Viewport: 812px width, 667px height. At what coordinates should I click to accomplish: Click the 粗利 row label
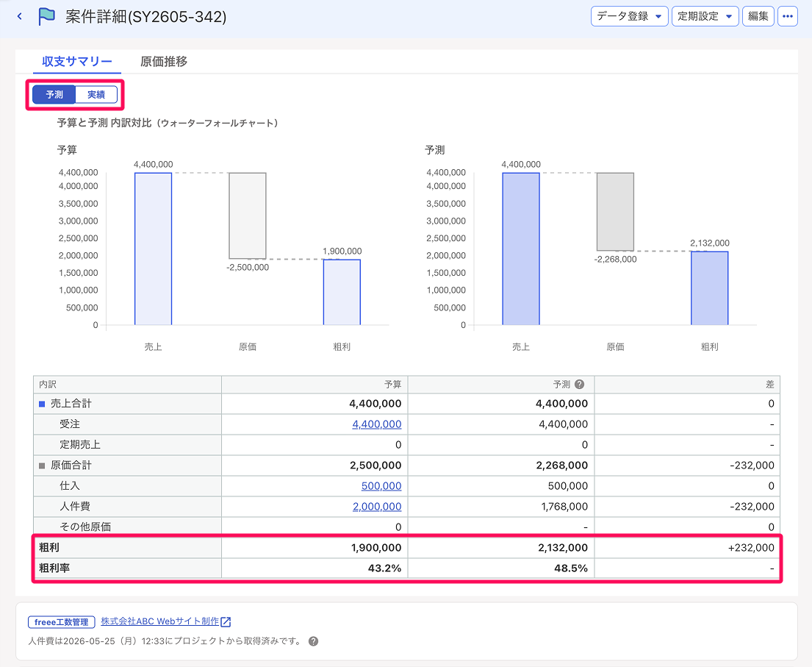tap(49, 548)
